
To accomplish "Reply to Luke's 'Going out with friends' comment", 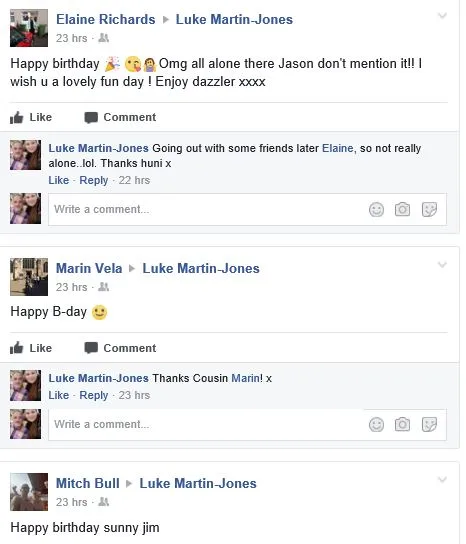I will point(94,180).
